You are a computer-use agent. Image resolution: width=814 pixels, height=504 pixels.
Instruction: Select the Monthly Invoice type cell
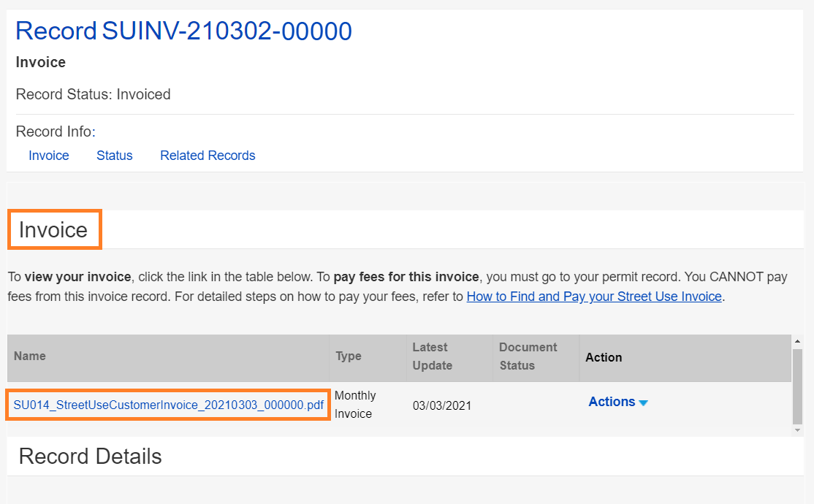pos(355,405)
